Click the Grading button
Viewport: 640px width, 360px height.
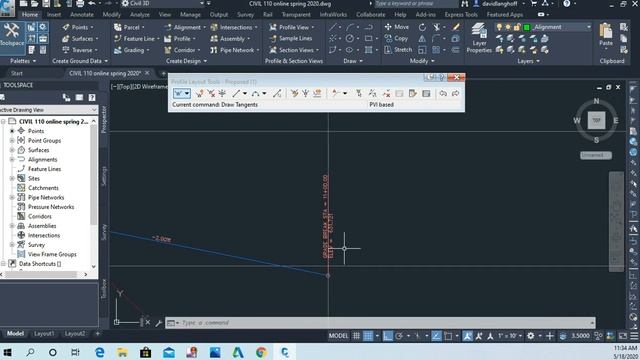coord(131,50)
